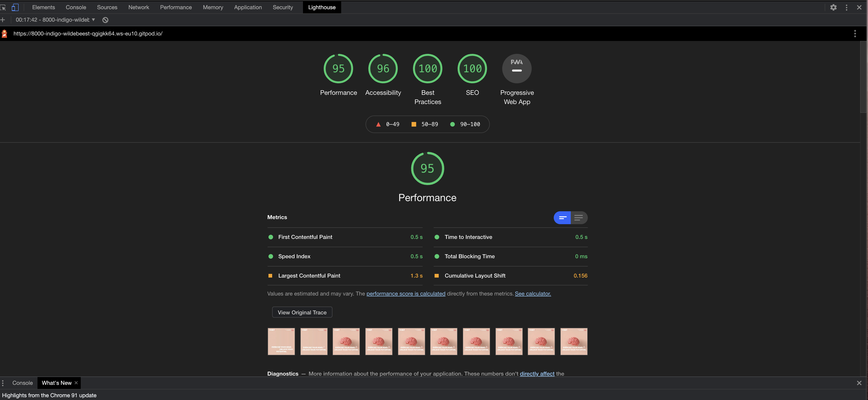Image resolution: width=868 pixels, height=400 pixels.
Task: Expand the Cumulative Layout Shift metric
Action: 510,276
